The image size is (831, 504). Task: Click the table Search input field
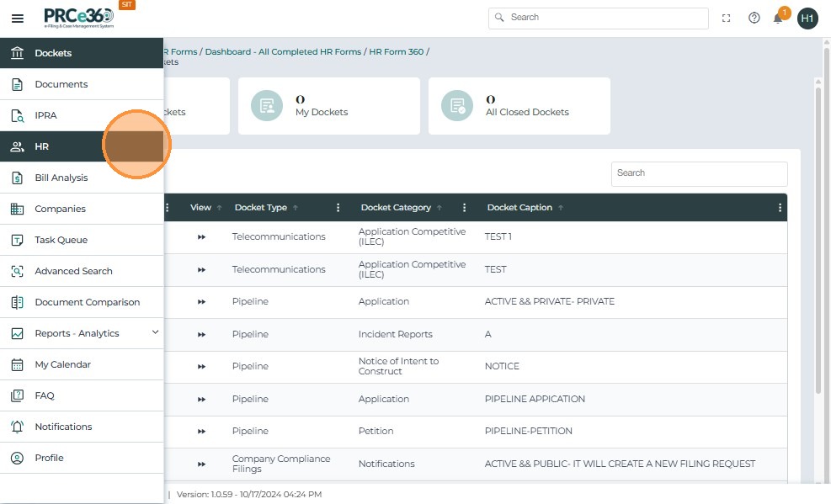[x=699, y=173]
